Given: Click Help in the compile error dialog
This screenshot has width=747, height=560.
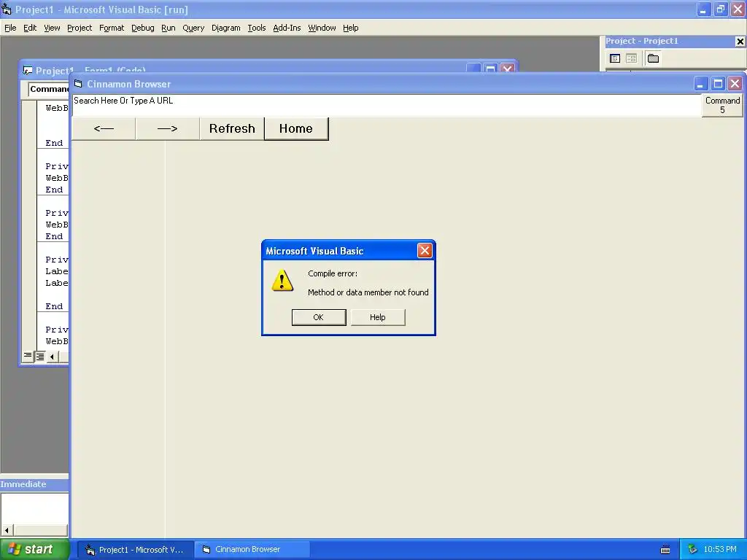Looking at the screenshot, I should [x=378, y=317].
